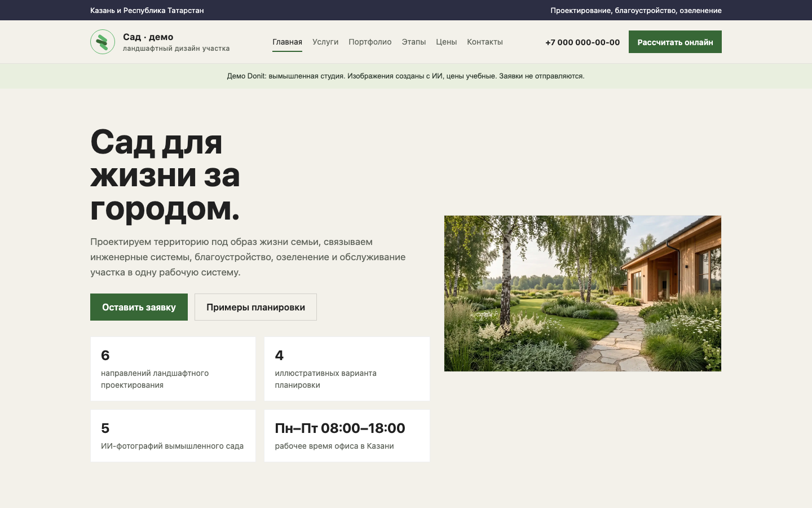Select the 4 иллюстративных варианта card
Screen dimensions: 812x508
(347, 369)
